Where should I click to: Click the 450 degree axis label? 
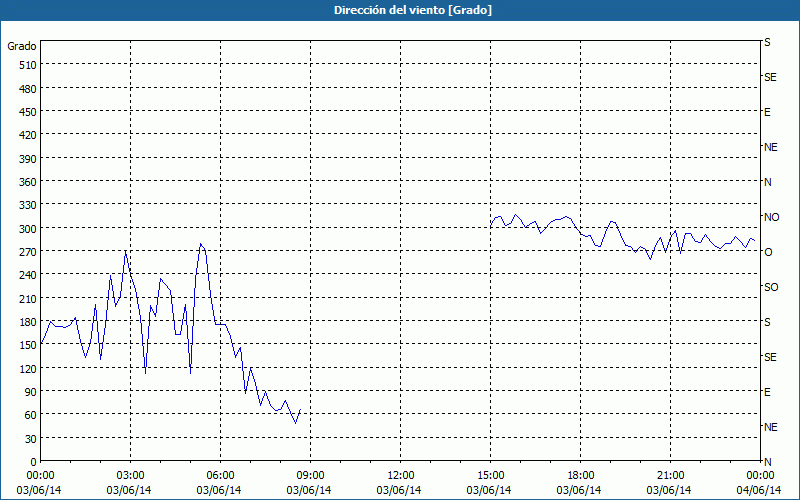(28, 112)
